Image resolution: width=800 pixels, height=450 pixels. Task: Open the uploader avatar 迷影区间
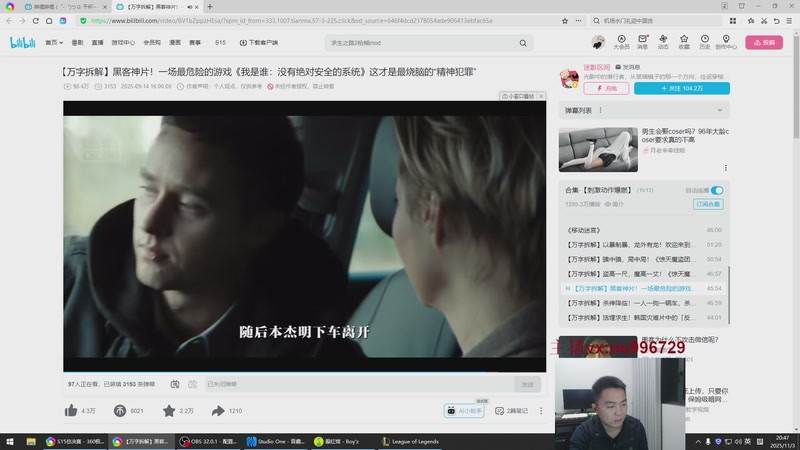569,79
